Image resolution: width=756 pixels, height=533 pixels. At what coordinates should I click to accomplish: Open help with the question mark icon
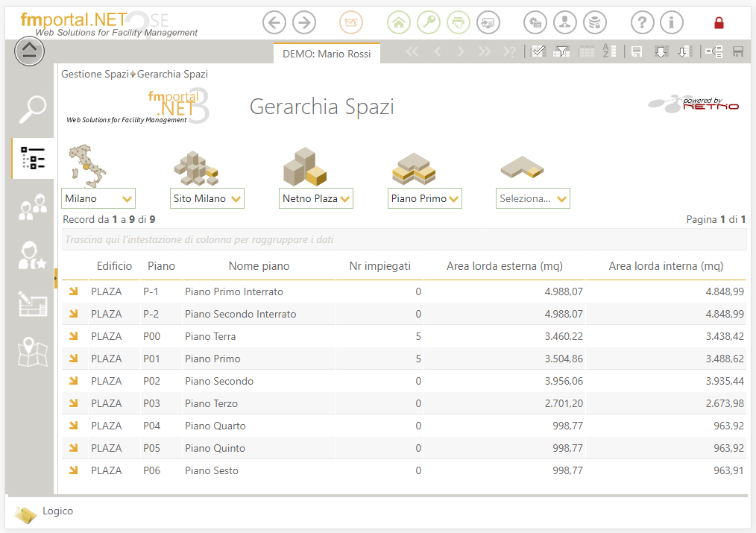tap(642, 22)
